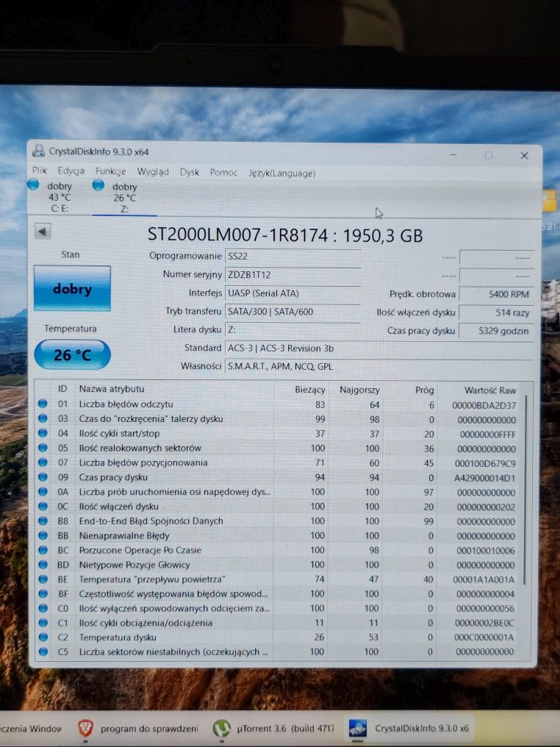The height and width of the screenshot is (747, 560).
Task: Click status dot for attribute 0C Ilość włączeń dysku
Action: pyautogui.click(x=43, y=506)
